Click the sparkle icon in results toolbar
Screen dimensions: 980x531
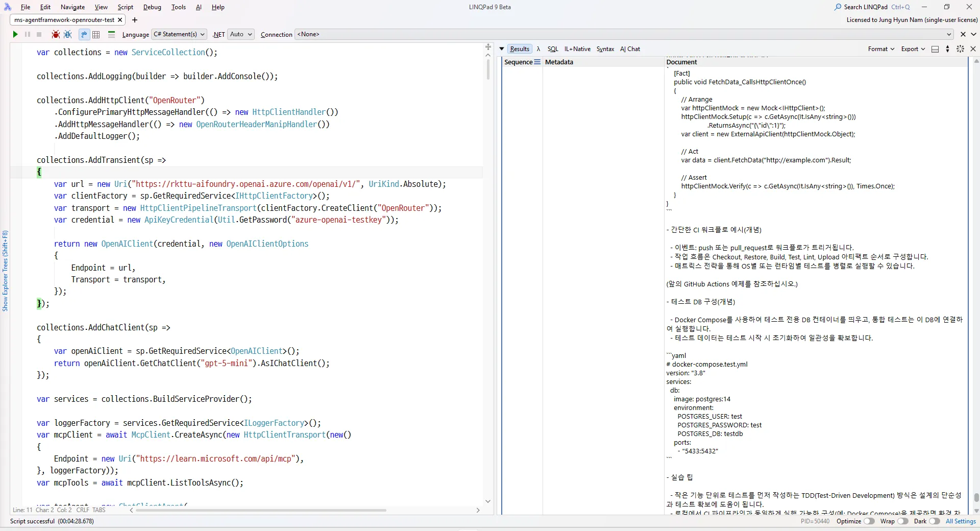960,49
